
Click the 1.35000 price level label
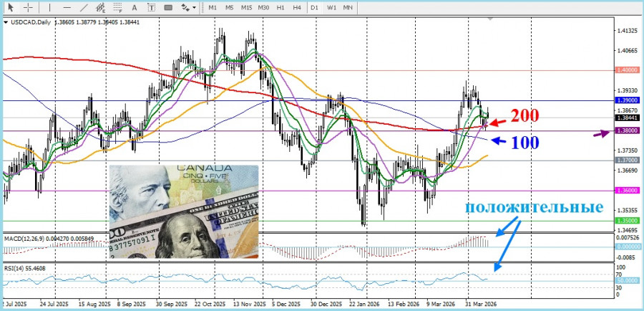pyautogui.click(x=628, y=221)
